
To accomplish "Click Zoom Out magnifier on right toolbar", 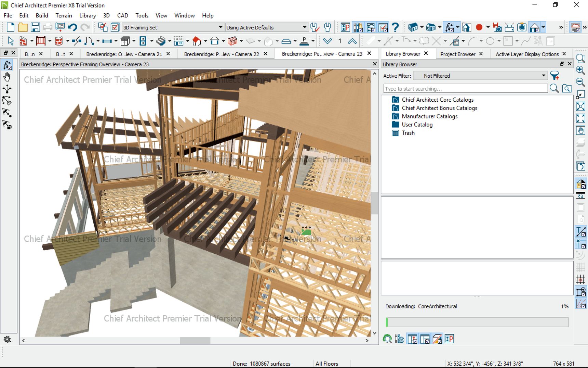I will tap(580, 82).
